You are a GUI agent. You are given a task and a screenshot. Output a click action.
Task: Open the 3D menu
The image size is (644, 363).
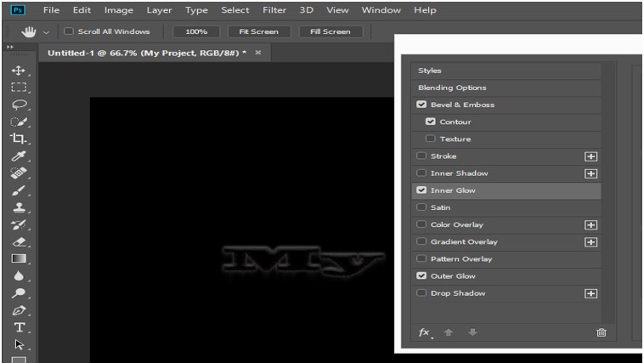pyautogui.click(x=307, y=10)
